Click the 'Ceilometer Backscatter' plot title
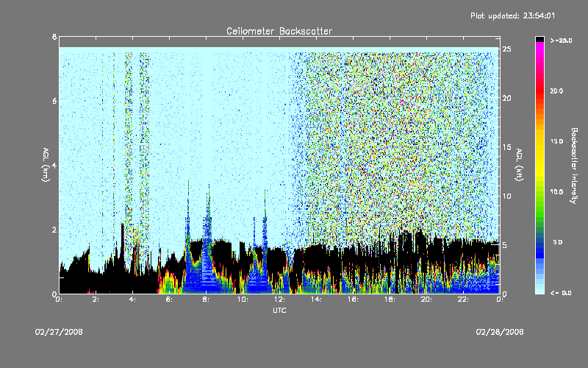The height and width of the screenshot is (368, 588). click(279, 31)
